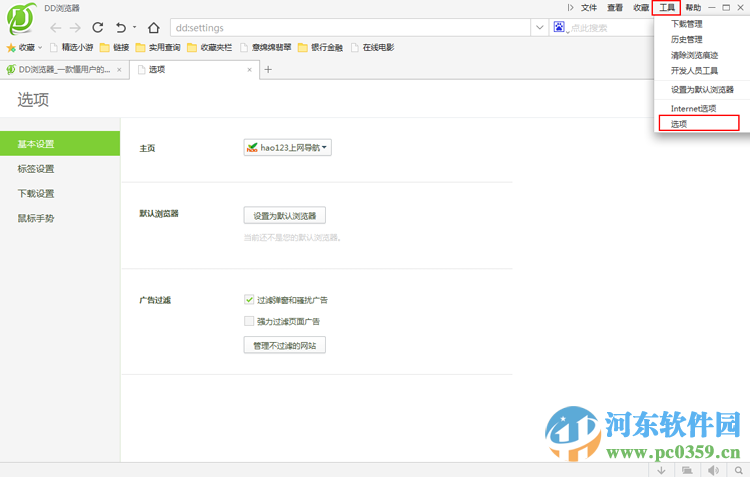Click the DD browser green logo

pos(21,19)
